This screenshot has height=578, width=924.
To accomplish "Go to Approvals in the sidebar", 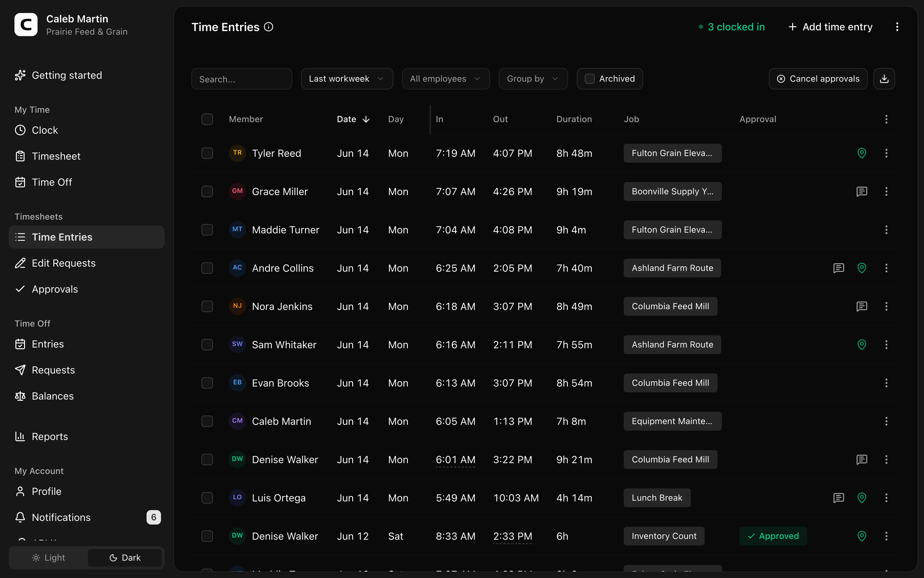I will (x=86, y=289).
